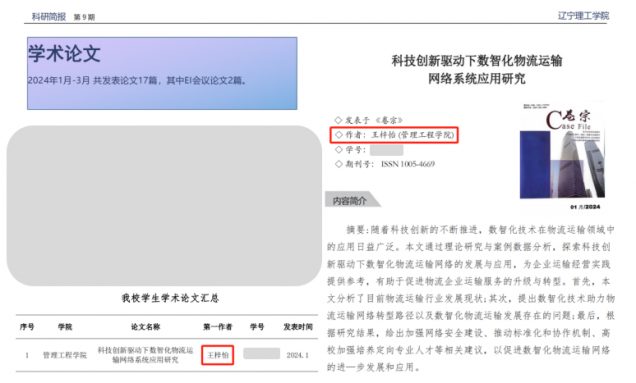Click the 学院 column header
Viewport: 636px width, 383px height.
[x=65, y=327]
